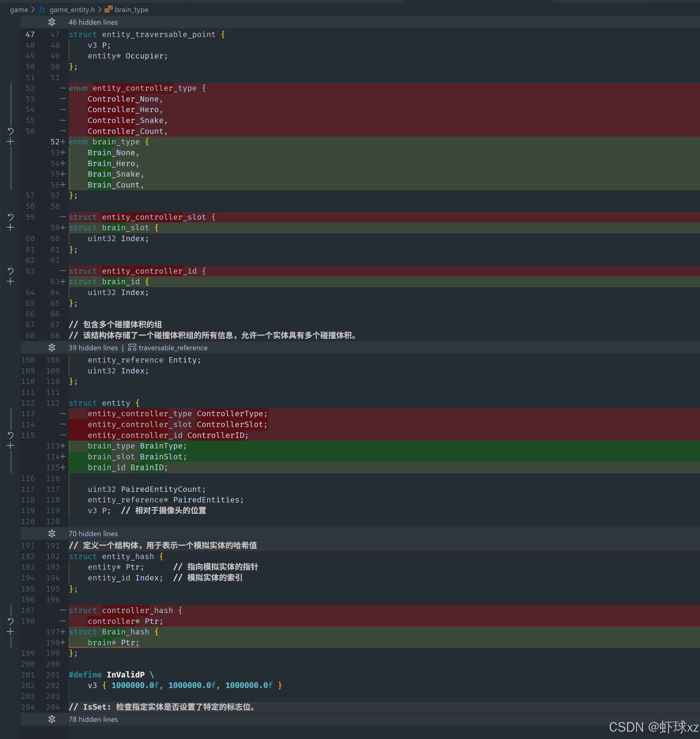Stage the BrainType member change block

[x=11, y=446]
